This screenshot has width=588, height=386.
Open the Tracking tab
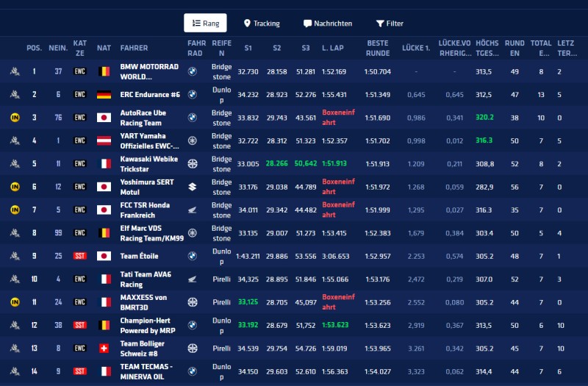(262, 24)
